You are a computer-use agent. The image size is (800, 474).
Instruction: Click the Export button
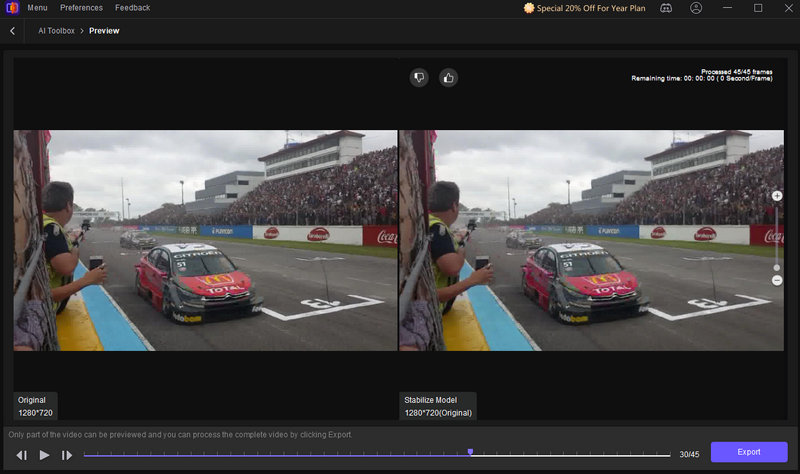749,452
